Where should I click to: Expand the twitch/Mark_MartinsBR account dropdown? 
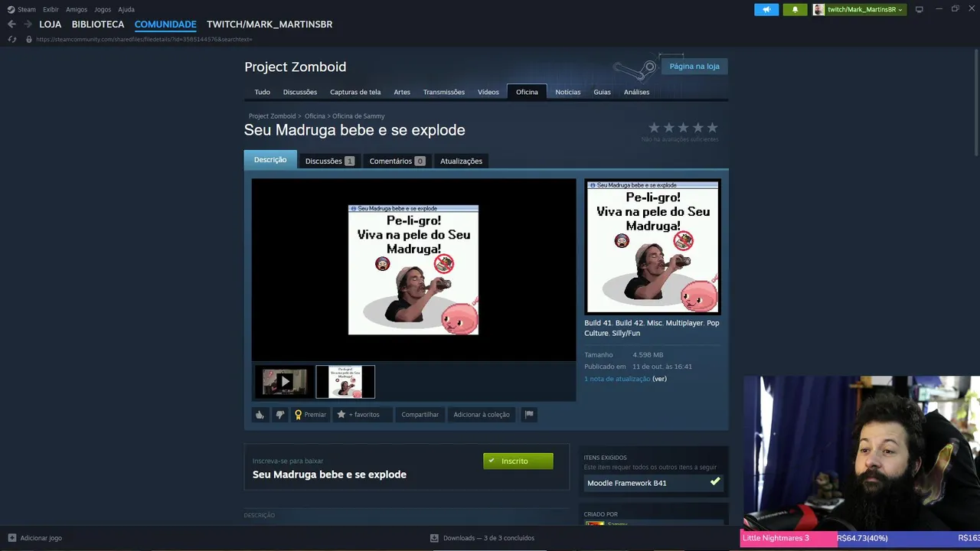pos(858,9)
